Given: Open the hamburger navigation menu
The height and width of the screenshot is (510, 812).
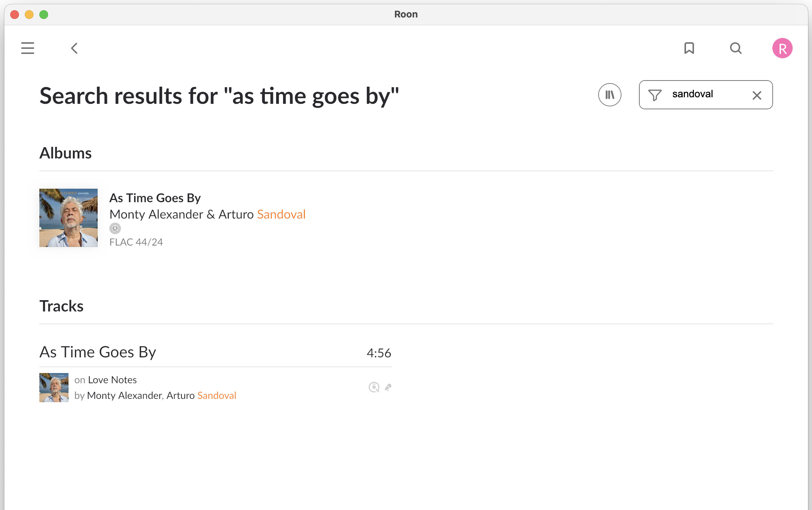Looking at the screenshot, I should coord(28,48).
